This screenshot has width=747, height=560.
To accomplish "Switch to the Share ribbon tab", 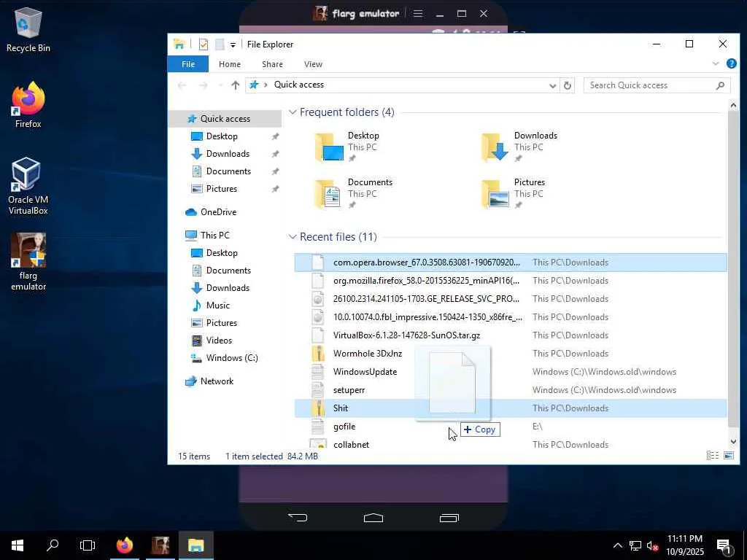I will [272, 64].
